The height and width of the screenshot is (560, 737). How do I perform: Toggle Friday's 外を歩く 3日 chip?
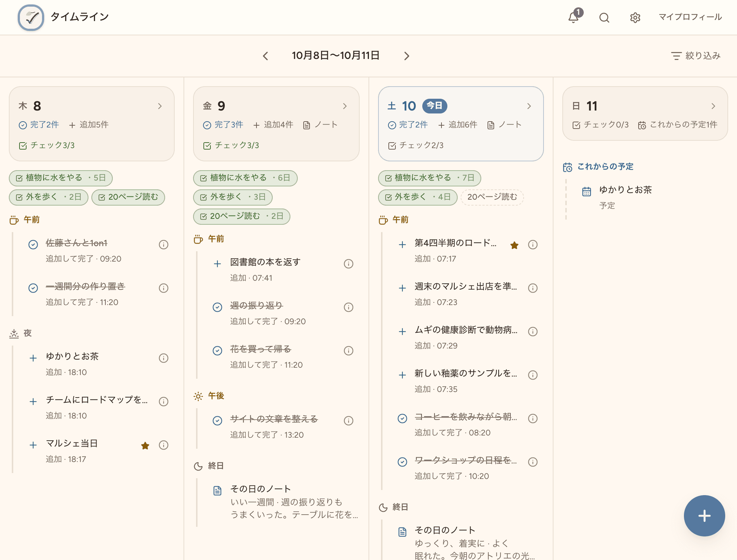tap(233, 197)
